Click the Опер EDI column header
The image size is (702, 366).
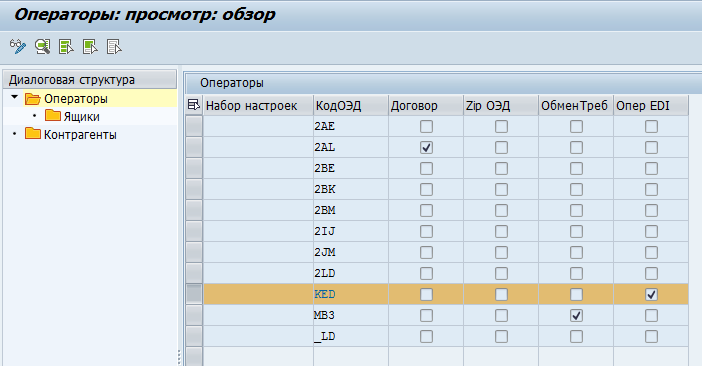[651, 106]
